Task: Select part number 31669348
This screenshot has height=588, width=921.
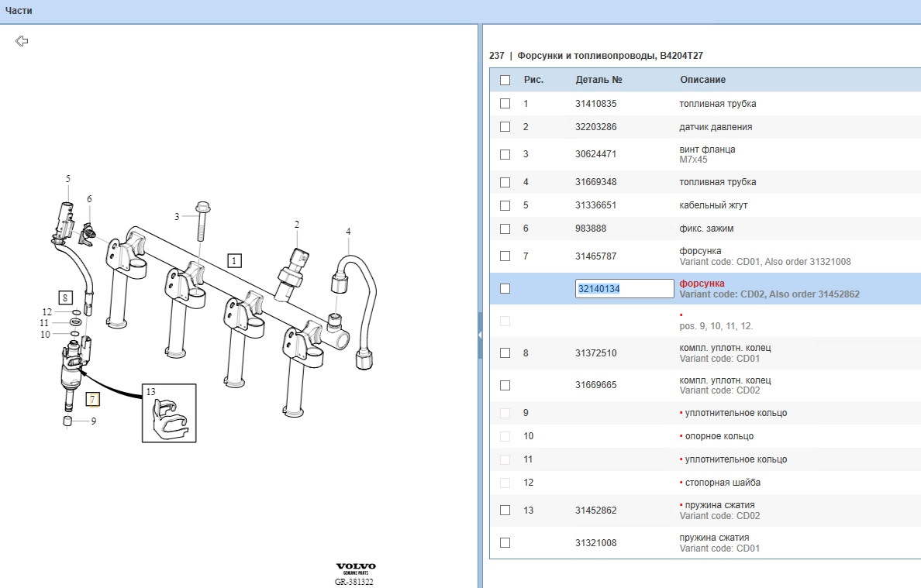Action: pyautogui.click(x=595, y=182)
